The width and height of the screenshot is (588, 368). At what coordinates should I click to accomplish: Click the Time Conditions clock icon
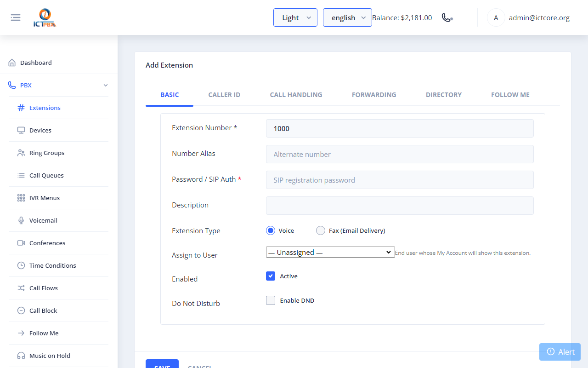coord(21,265)
